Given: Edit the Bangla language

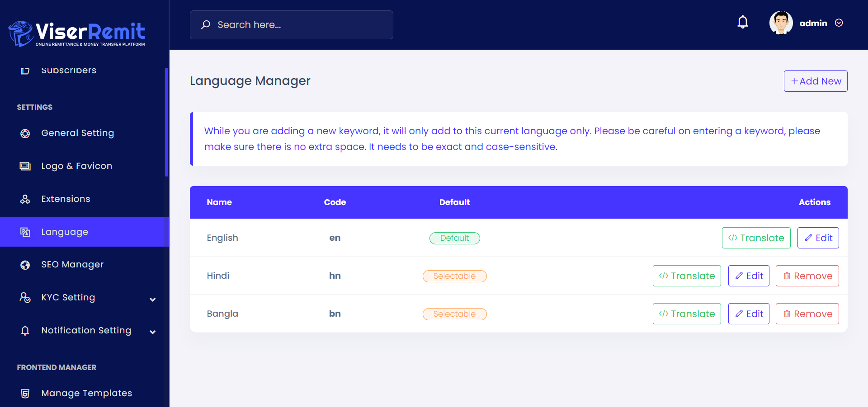Looking at the screenshot, I should (x=749, y=314).
